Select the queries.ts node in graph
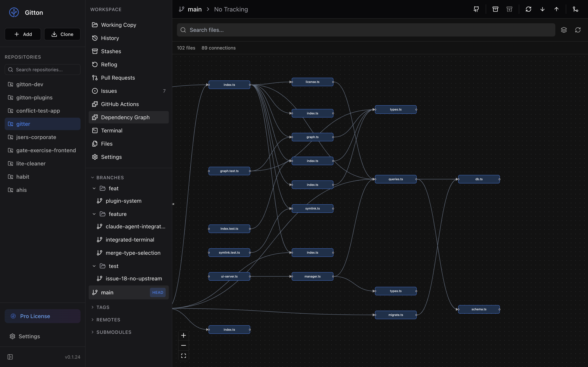 pyautogui.click(x=395, y=179)
